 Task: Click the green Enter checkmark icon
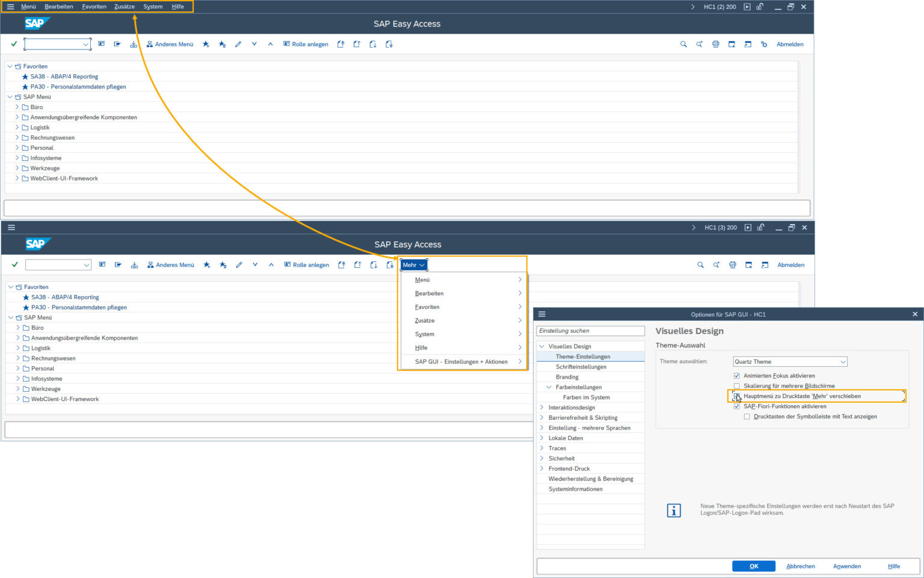[13, 43]
